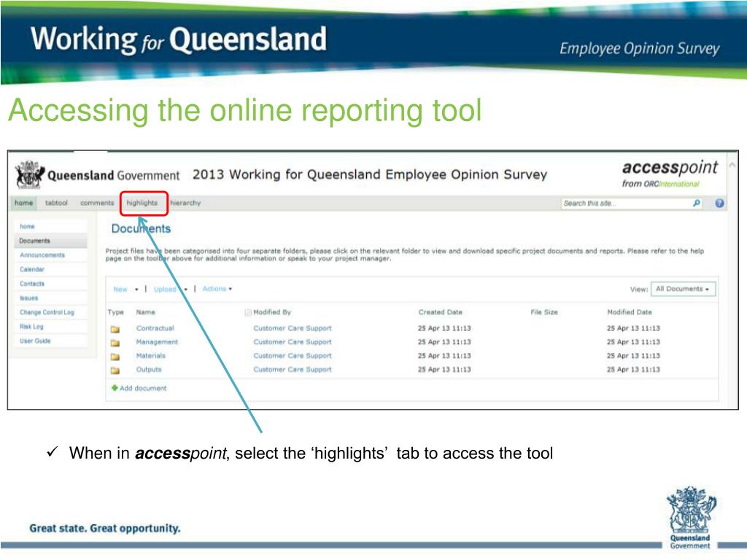Toggle the checkbox beside Modified By
This screenshot has width=747, height=560.
(248, 312)
